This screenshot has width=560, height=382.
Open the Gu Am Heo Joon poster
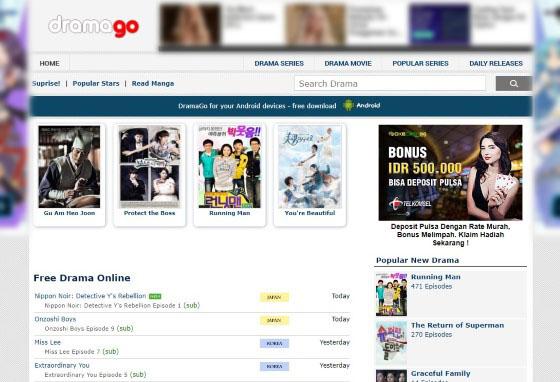(69, 167)
